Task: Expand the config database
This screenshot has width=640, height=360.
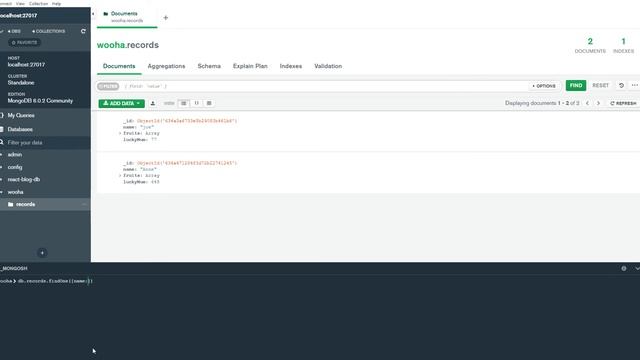Action: pyautogui.click(x=2, y=167)
